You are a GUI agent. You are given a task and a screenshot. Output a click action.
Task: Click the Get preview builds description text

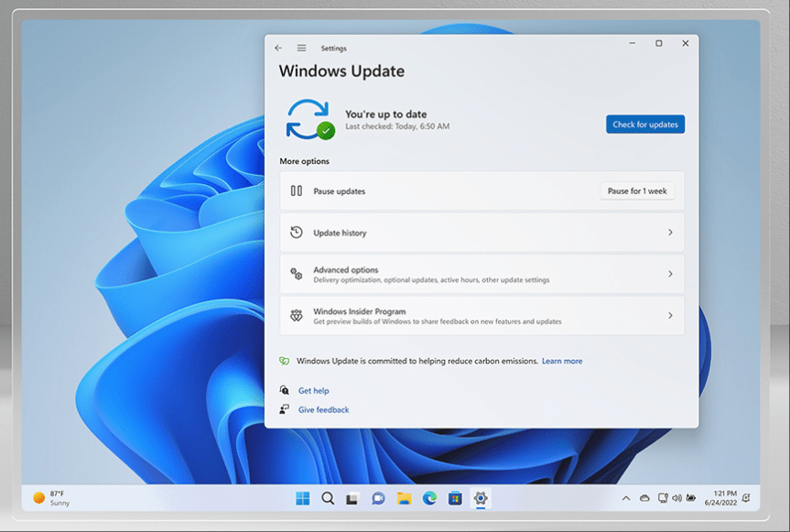[x=438, y=321]
